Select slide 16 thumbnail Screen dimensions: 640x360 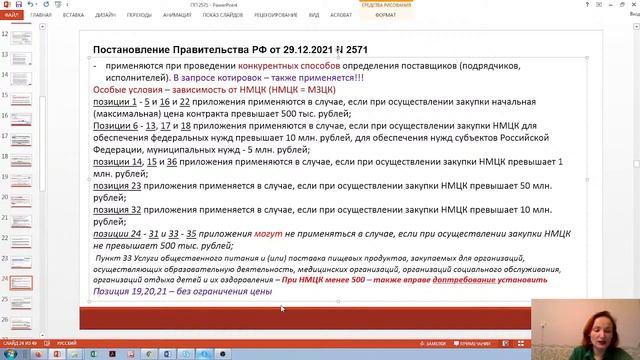coord(21,120)
